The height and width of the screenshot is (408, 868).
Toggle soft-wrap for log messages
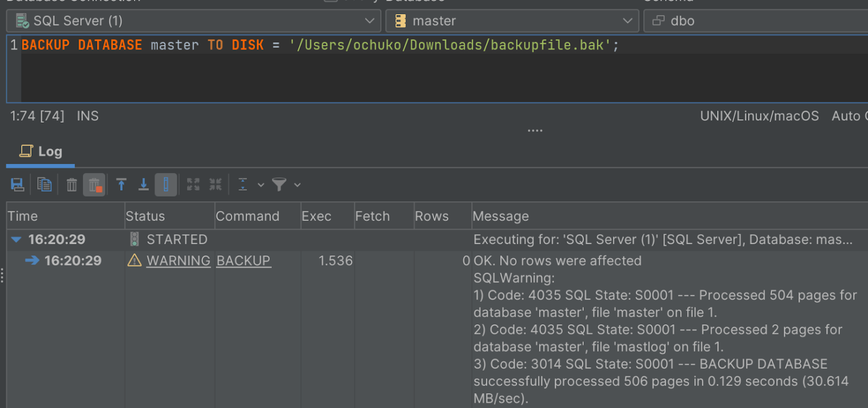tap(166, 184)
